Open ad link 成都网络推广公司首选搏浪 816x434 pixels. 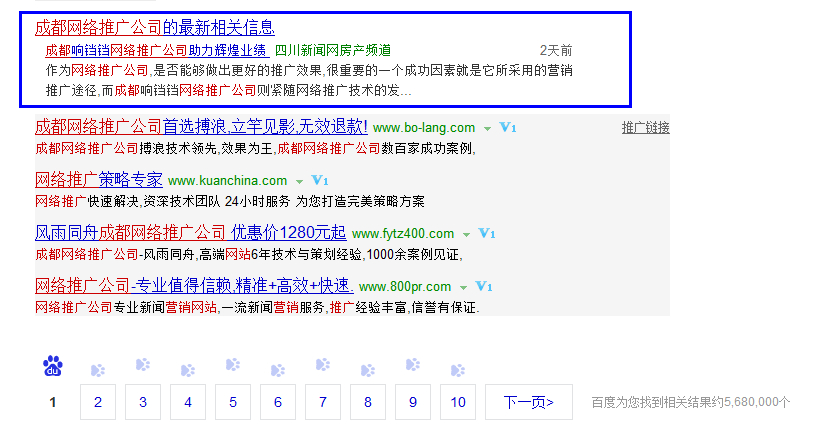click(201, 126)
